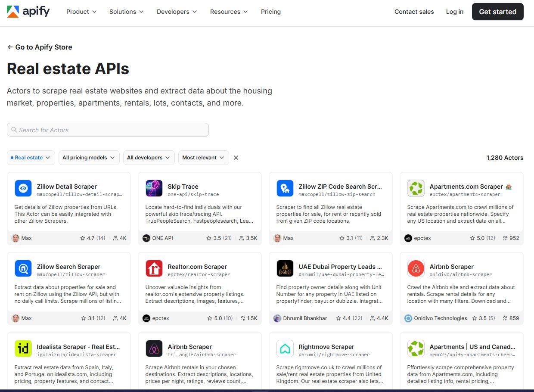Click the Zillow ZIP Code Search icon
Viewport: 534px width, 392px height.
[x=285, y=188]
